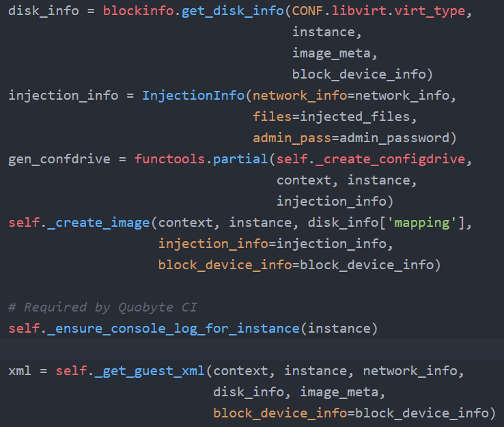The width and height of the screenshot is (504, 427).
Task: Click the 'mapping' string literal
Action: coord(422,223)
